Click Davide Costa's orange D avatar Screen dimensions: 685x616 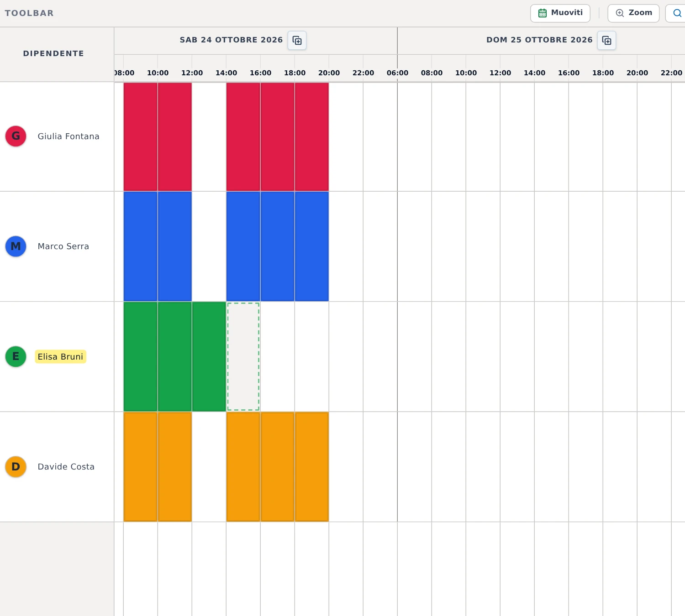pyautogui.click(x=16, y=467)
